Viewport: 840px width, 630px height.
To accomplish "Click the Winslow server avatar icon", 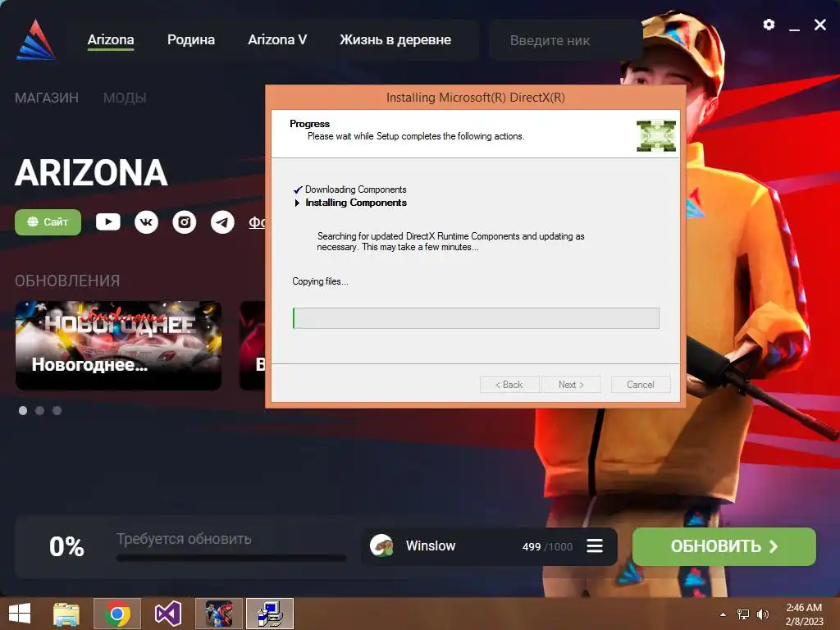I will (x=381, y=546).
